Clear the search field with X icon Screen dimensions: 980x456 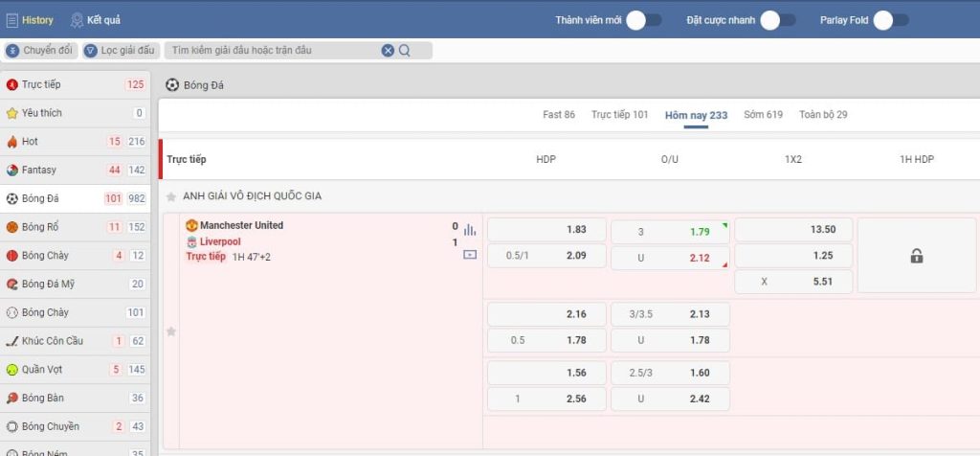(388, 51)
